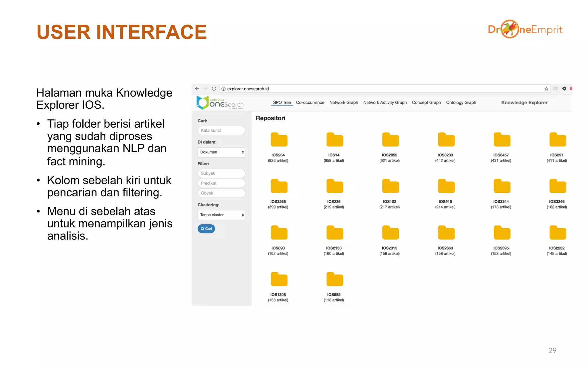Open the Network Activity Graph tab

(385, 102)
